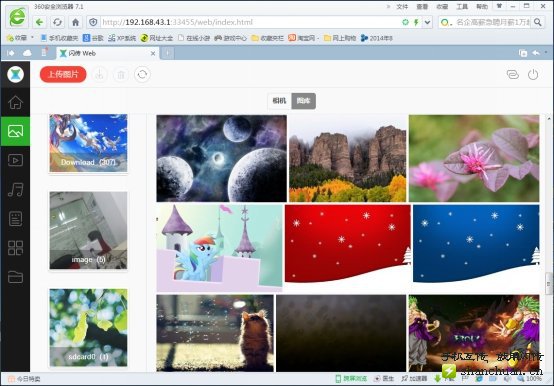Select the Rainbow Dash pony thumbnail

[219, 247]
